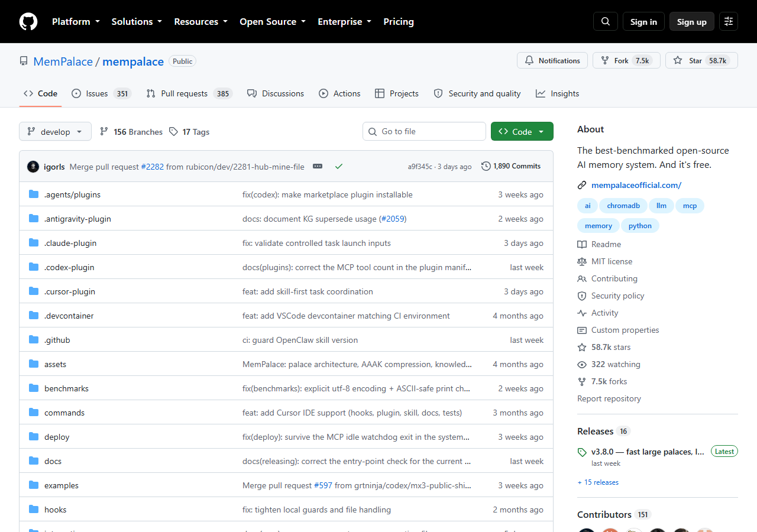Click the folder icon for deploy
Image resolution: width=757 pixels, height=532 pixels.
point(34,437)
